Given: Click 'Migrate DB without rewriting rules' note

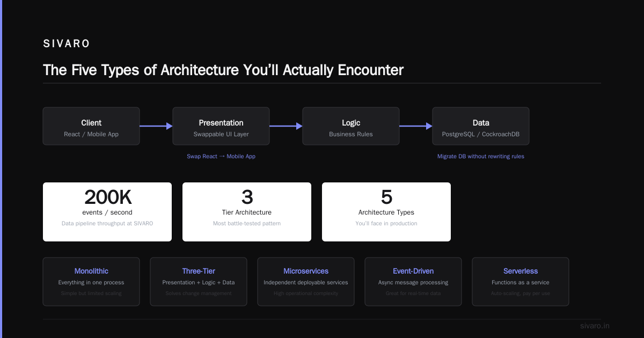Looking at the screenshot, I should pyautogui.click(x=481, y=156).
